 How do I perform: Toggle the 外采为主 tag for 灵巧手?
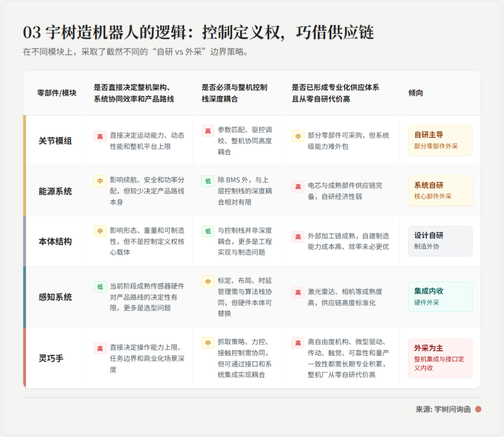440,358
